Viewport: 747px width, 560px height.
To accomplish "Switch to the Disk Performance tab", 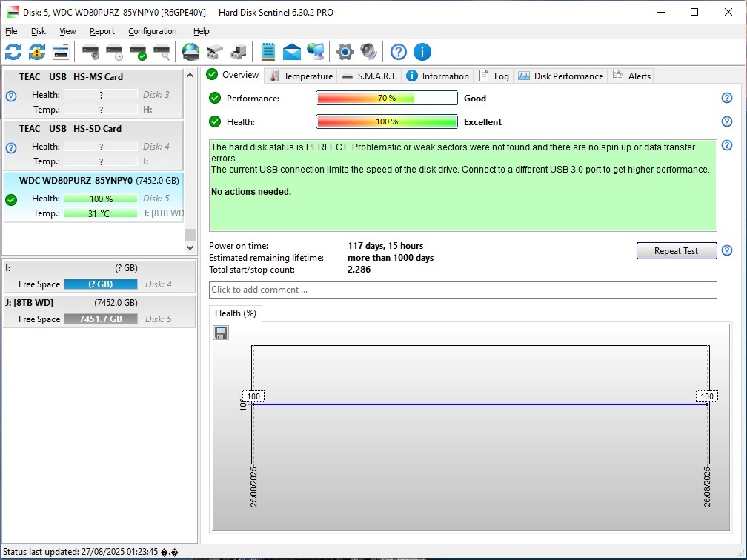I will [561, 76].
